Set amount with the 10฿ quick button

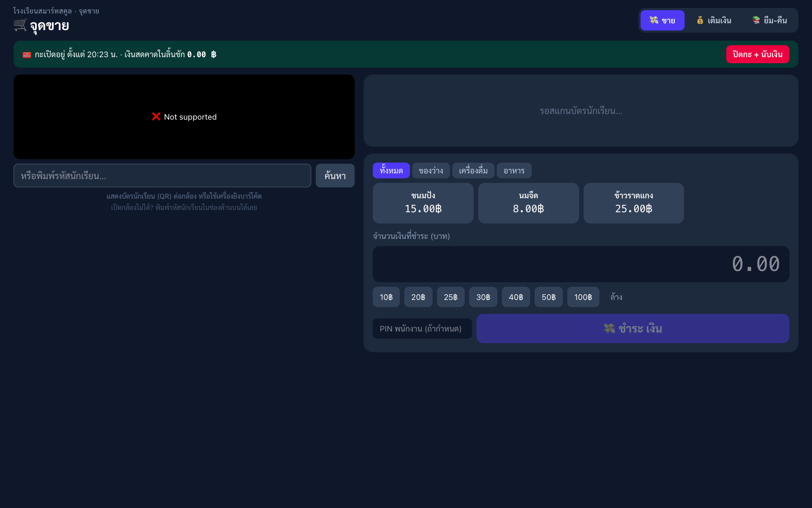[386, 297]
